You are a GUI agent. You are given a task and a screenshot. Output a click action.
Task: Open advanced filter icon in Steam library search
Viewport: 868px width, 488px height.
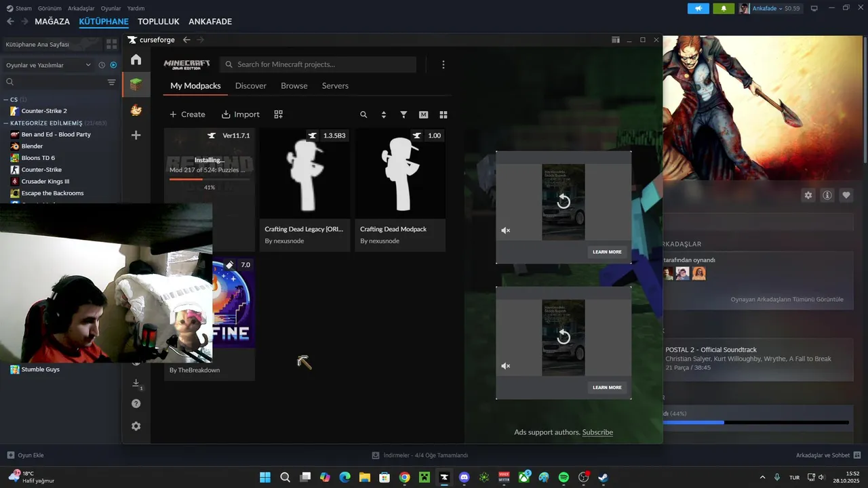click(112, 82)
